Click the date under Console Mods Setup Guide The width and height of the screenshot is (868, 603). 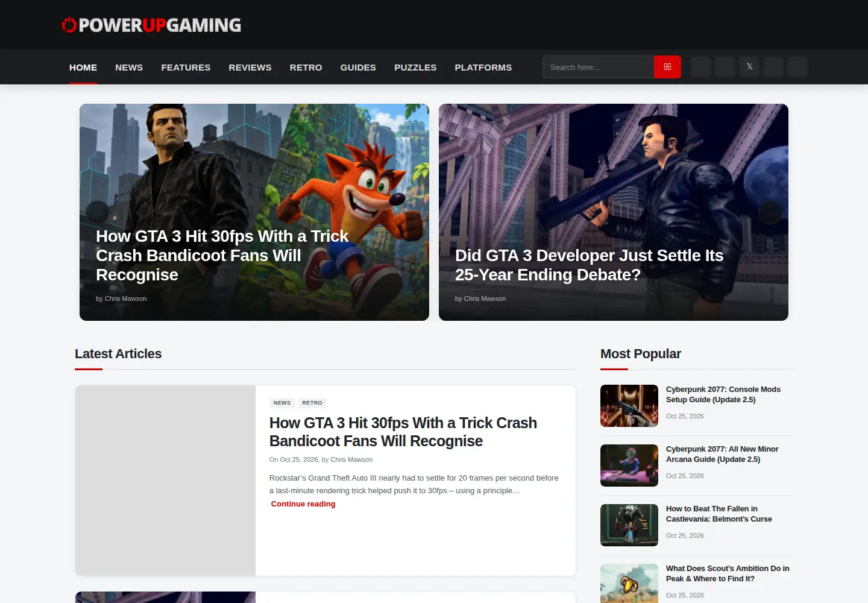[x=685, y=416]
